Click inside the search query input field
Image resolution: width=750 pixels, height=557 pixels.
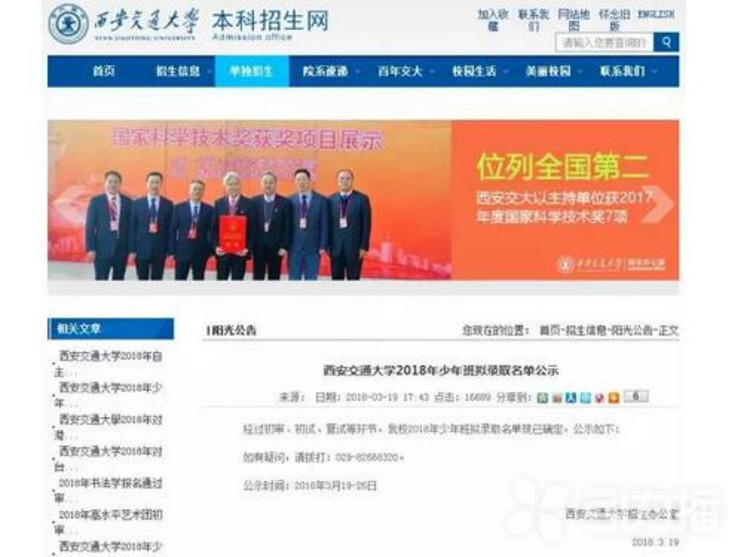[x=605, y=42]
